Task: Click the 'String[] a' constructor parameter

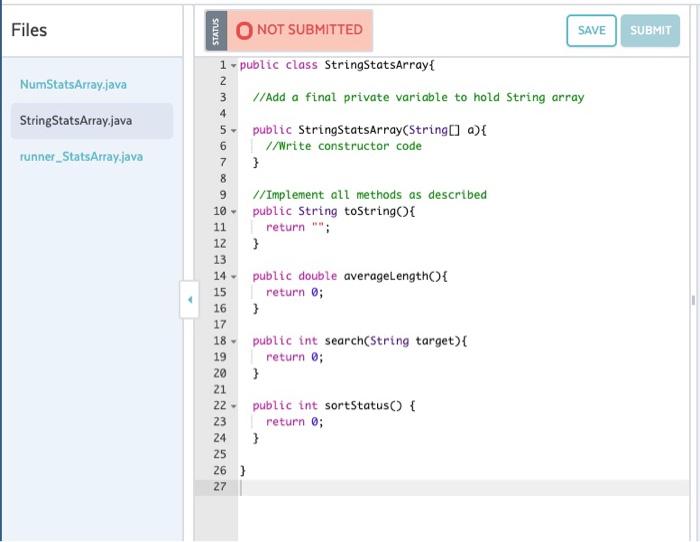Action: click(442, 130)
